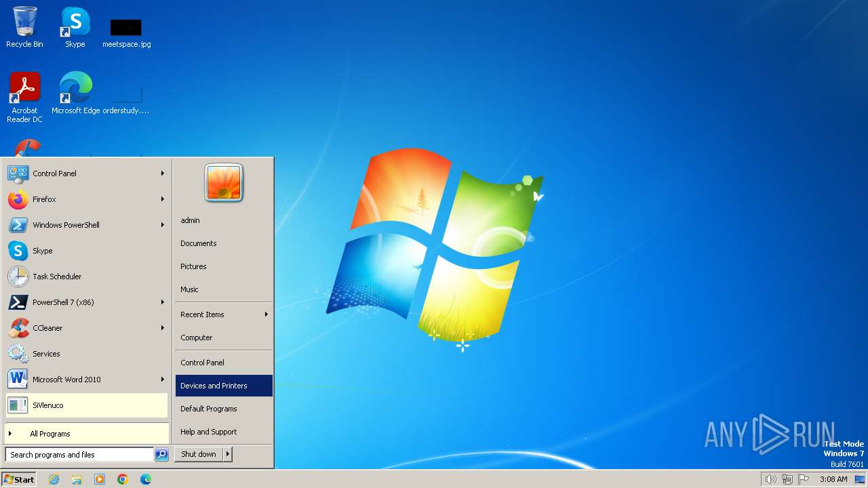Open Task Scheduler from the Start menu

point(87,277)
